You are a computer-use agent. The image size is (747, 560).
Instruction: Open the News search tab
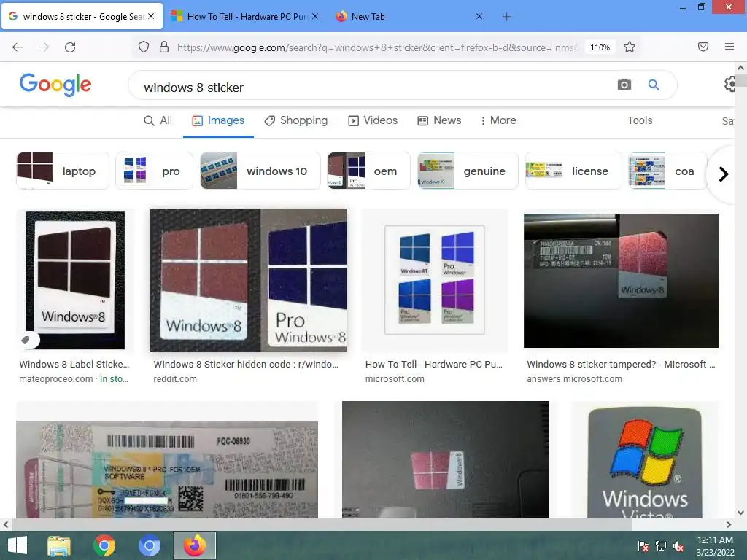[439, 120]
